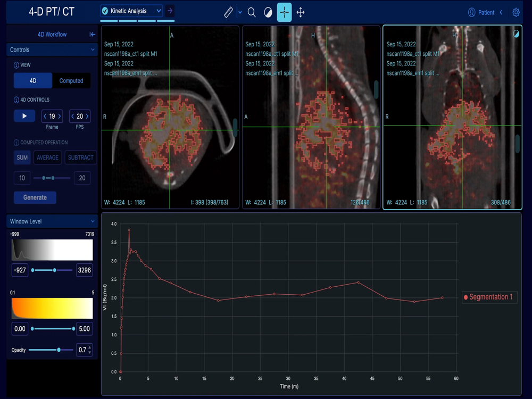532x399 pixels.
Task: Select the pan move tool
Action: tap(301, 12)
